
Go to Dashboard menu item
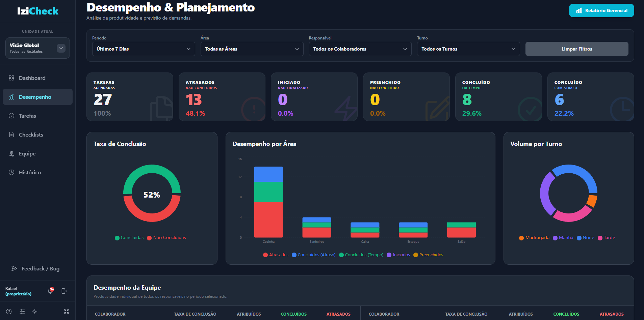(x=37, y=78)
